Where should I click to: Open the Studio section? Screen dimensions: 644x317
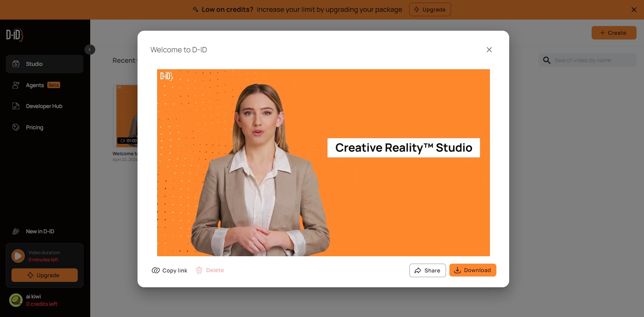(45, 64)
